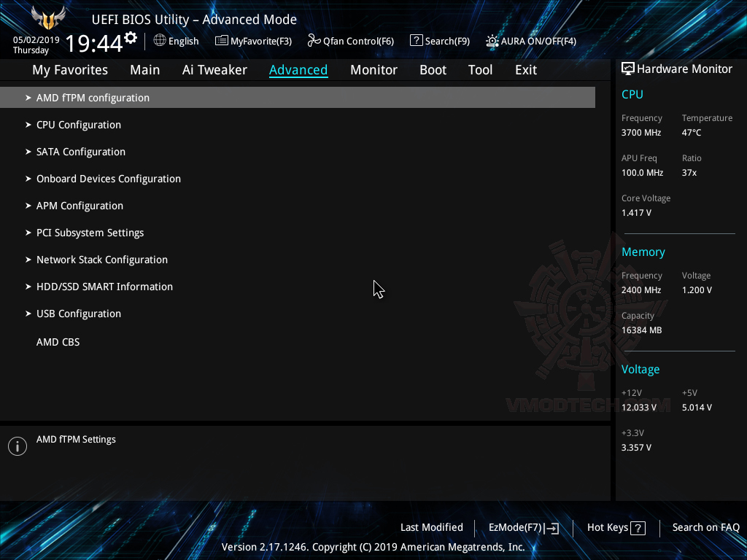Screen dimensions: 747x560
Task: Expand the APM Configuration arrow
Action: point(28,206)
